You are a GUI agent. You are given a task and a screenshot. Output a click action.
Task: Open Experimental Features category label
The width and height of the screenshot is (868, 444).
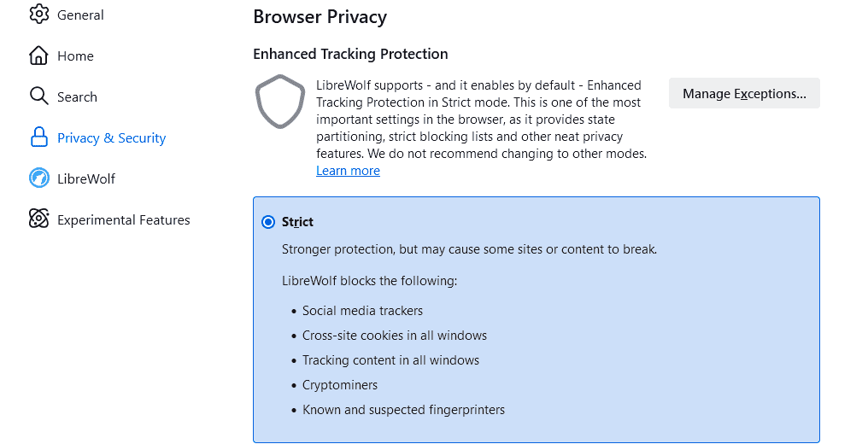tap(123, 220)
